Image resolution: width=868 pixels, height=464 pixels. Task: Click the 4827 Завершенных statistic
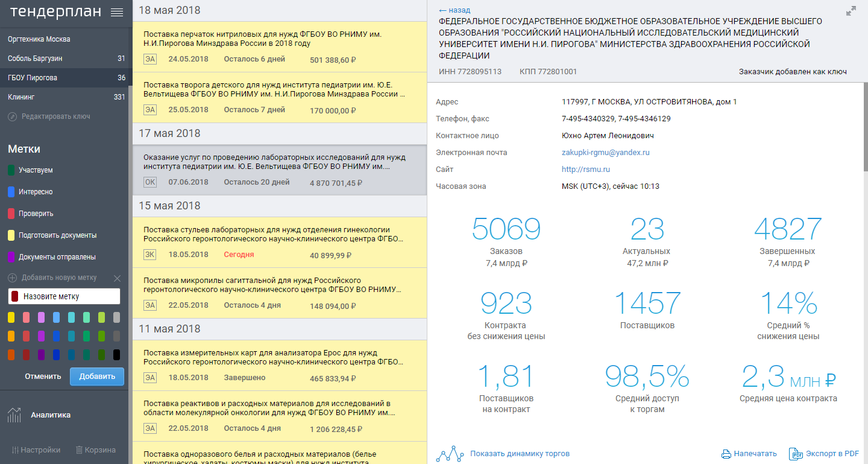[788, 241]
